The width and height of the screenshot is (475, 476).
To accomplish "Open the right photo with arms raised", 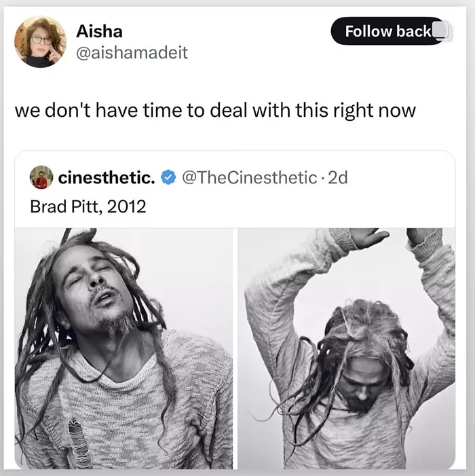I will (x=346, y=348).
